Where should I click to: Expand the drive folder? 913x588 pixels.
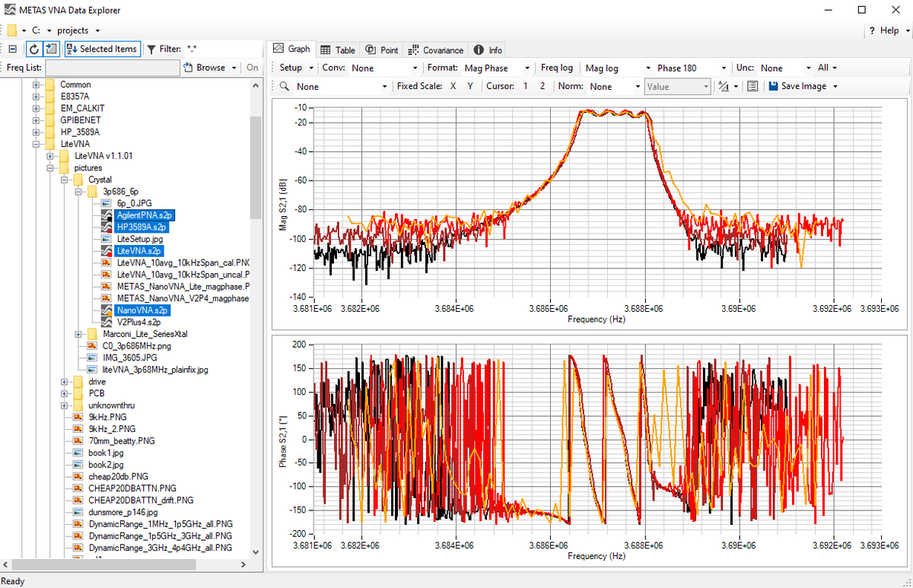(65, 381)
